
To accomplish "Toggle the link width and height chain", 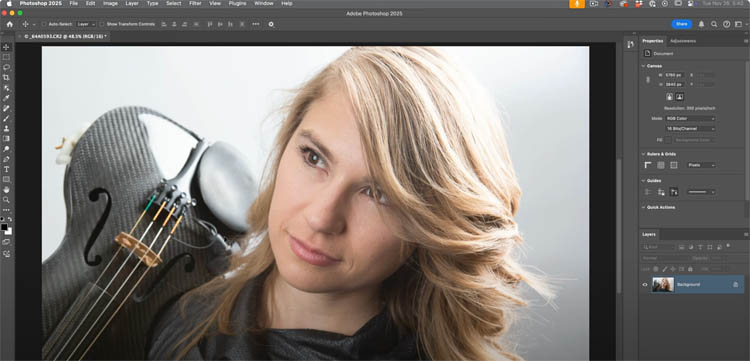I will [x=648, y=80].
